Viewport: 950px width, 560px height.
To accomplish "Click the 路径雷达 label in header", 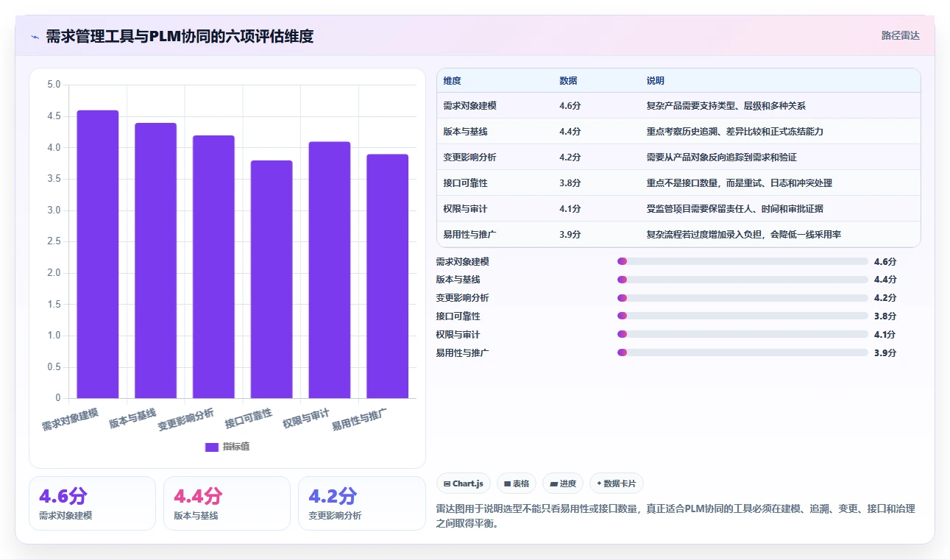I will tap(901, 35).
